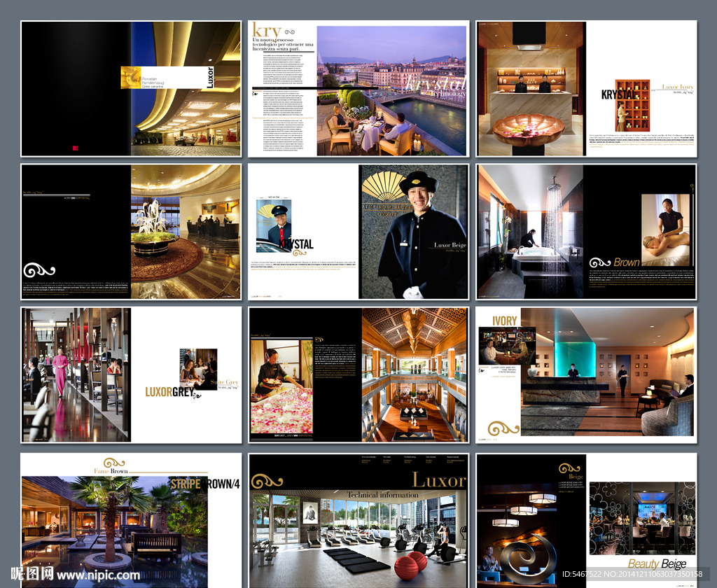The image size is (717, 588).
Task: Click the restaurant inset photo above Beauty Beige
Action: pyautogui.click(x=643, y=519)
